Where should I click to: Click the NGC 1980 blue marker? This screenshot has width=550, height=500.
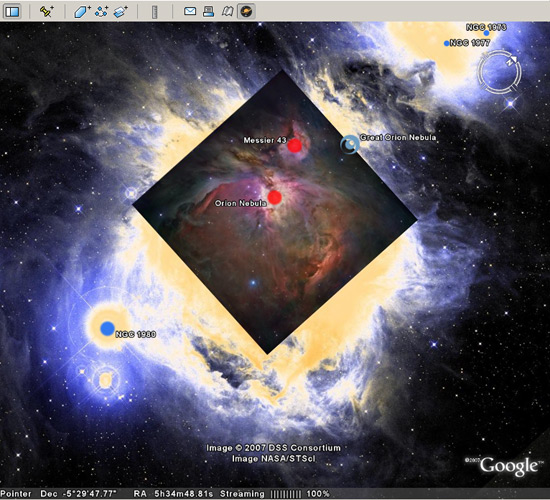click(107, 328)
